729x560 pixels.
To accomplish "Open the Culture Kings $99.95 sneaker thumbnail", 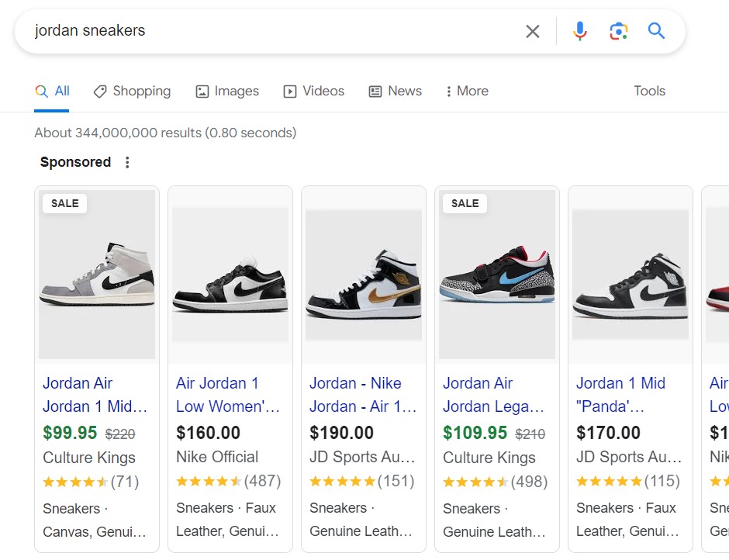I will click(96, 274).
